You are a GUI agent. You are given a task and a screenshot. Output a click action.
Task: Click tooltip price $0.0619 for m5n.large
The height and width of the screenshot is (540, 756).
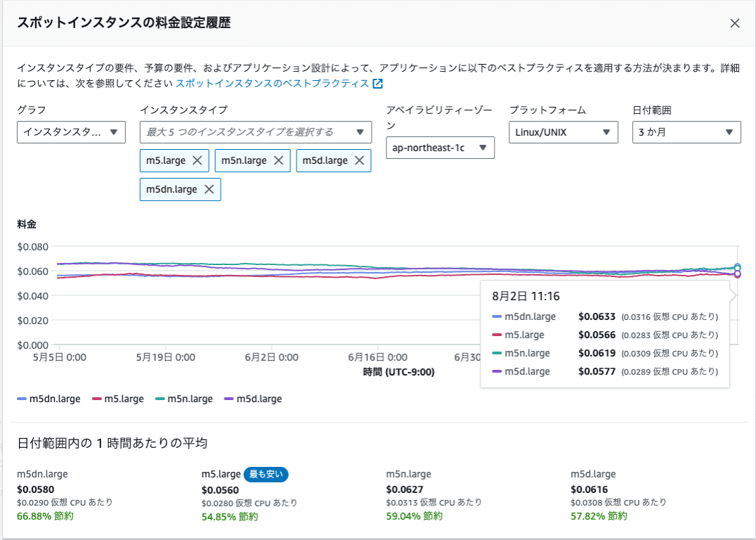tap(597, 353)
